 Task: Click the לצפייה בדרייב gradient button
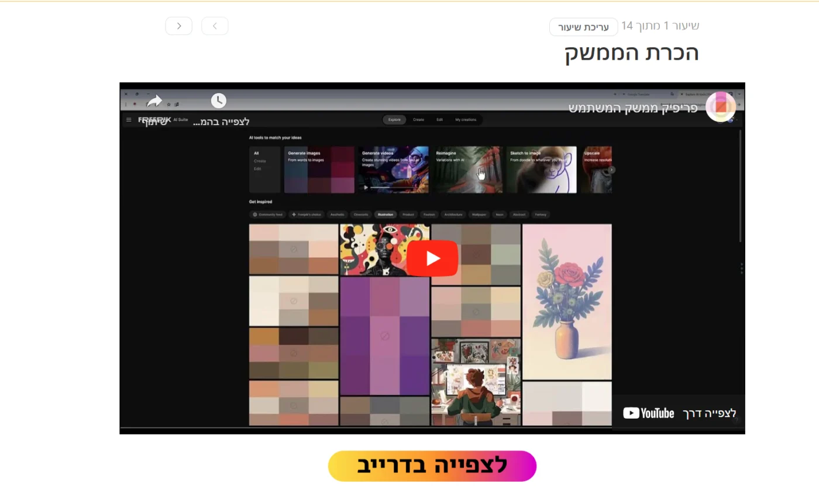tap(432, 466)
